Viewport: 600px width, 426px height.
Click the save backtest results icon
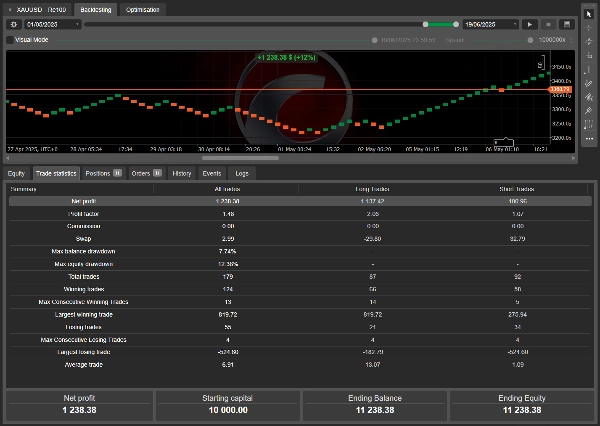pos(566,23)
